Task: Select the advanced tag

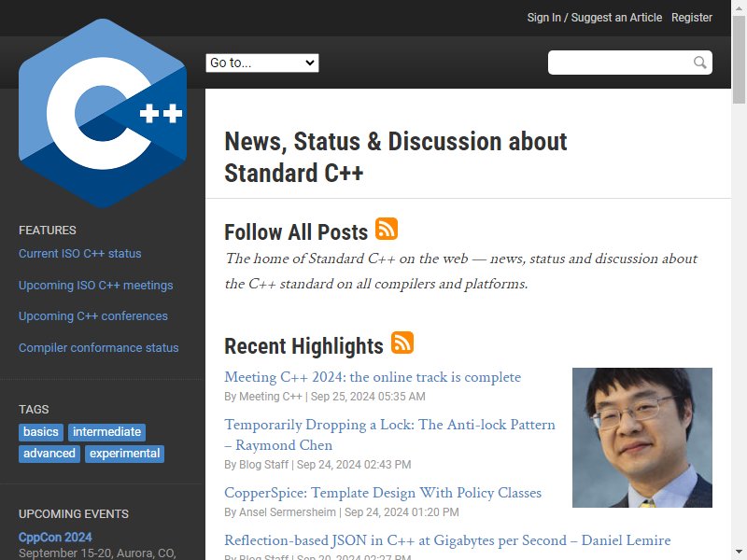Action: click(49, 454)
